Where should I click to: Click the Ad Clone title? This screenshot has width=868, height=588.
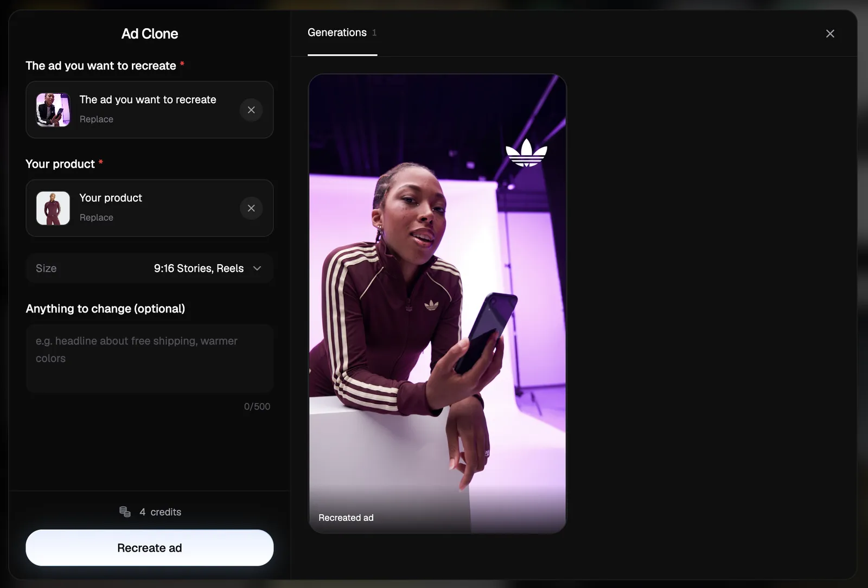[x=150, y=34]
